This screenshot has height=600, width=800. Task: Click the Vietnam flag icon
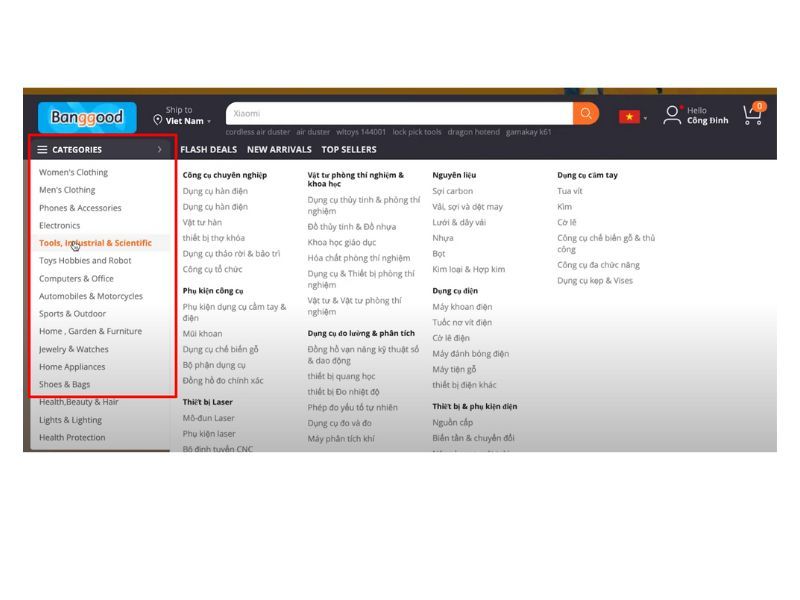[629, 116]
